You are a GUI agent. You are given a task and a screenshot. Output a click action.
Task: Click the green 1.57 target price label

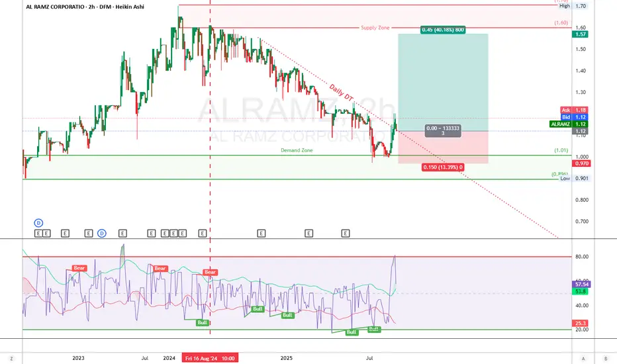click(580, 34)
